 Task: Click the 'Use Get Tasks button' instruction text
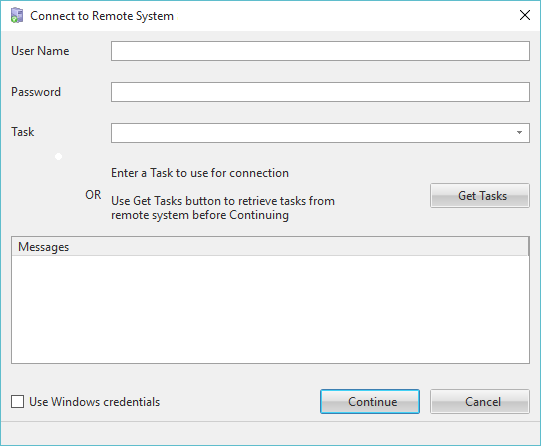(x=223, y=208)
